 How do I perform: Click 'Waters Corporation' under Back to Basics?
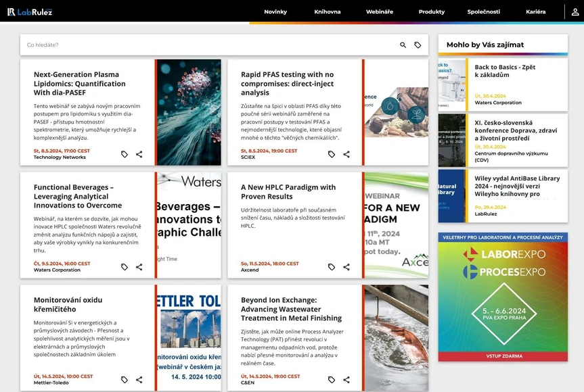pos(498,103)
